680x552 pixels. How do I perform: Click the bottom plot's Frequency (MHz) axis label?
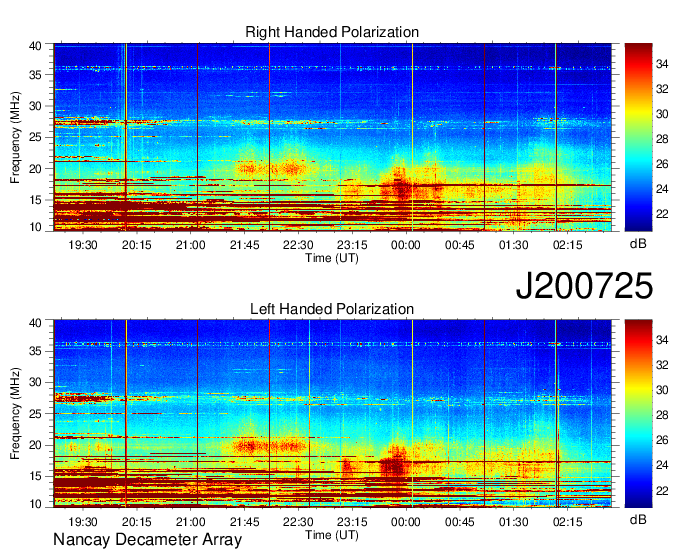15,414
